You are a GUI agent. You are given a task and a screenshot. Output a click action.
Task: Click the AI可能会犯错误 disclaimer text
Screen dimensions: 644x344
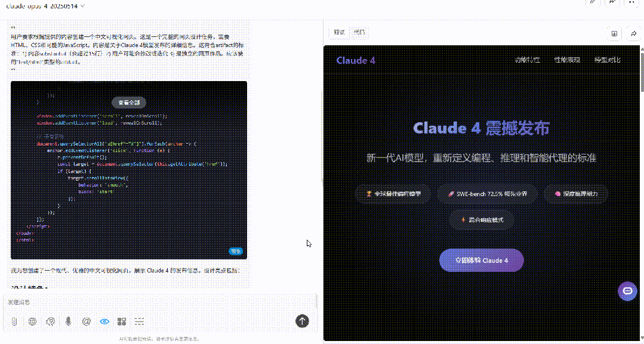[x=159, y=339]
